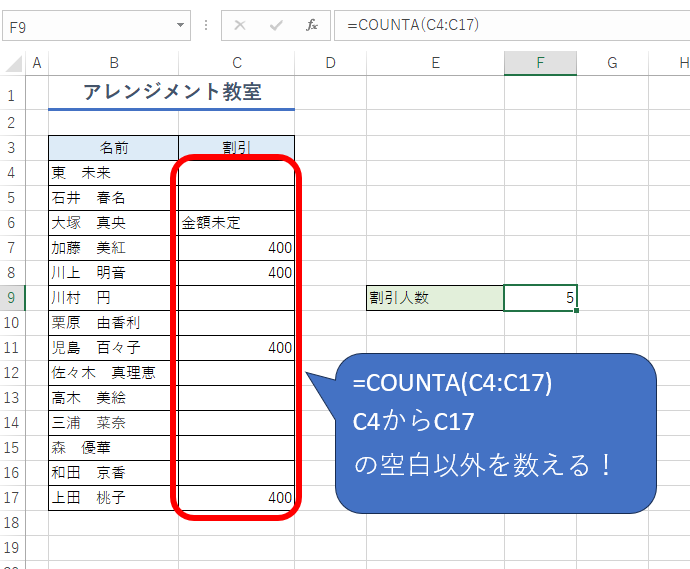Click the formula bar resize dots handle

206,26
